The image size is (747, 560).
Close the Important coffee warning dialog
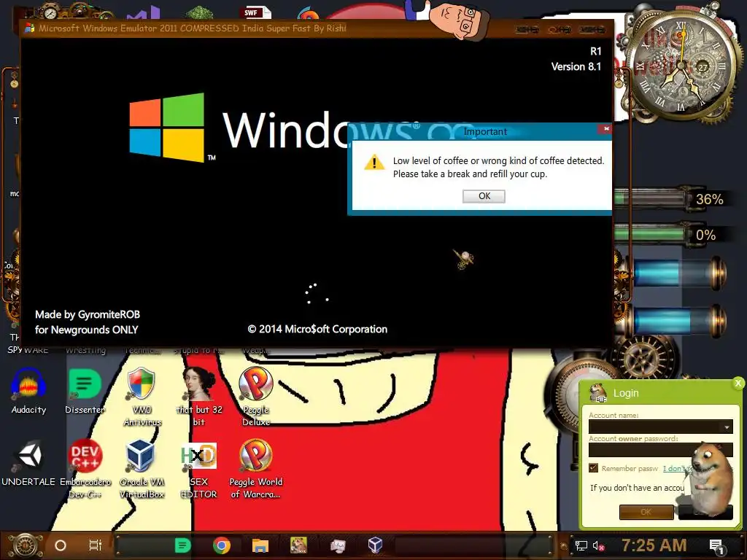tap(605, 128)
